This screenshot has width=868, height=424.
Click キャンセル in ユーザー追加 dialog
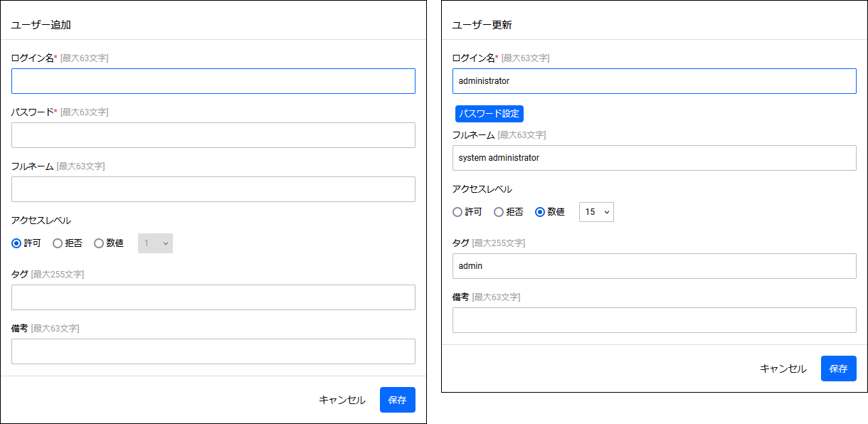(342, 400)
